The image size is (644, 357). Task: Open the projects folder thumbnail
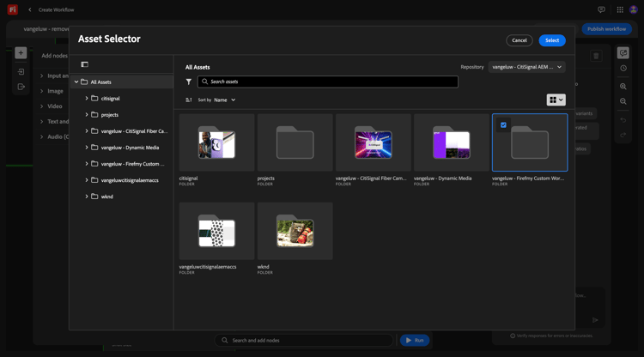click(295, 142)
